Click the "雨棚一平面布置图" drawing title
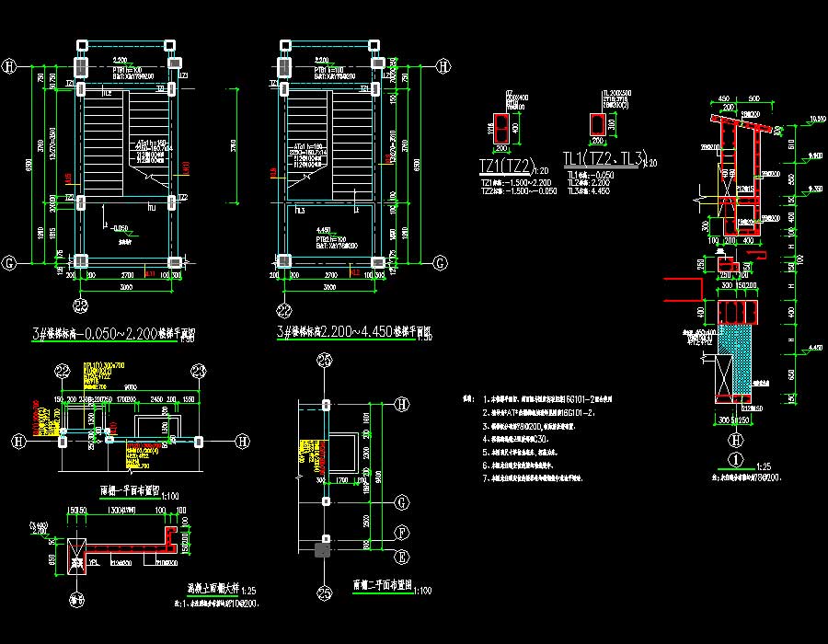828x644 pixels. 130,491
